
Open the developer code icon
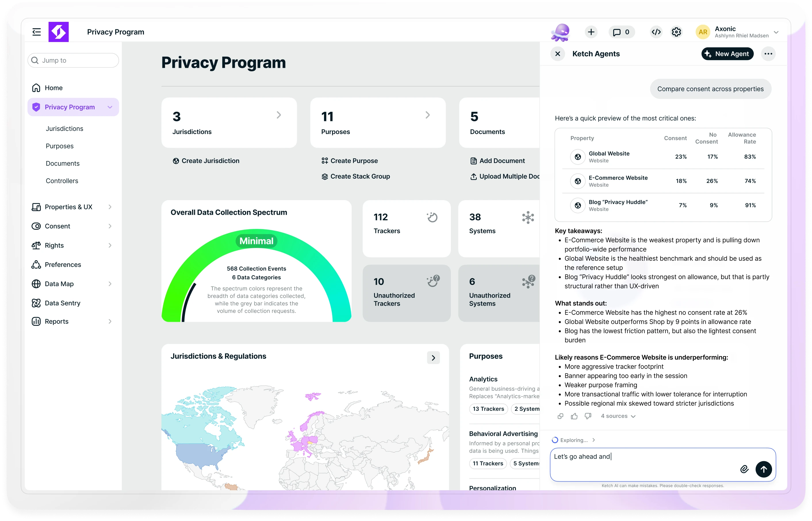[656, 32]
